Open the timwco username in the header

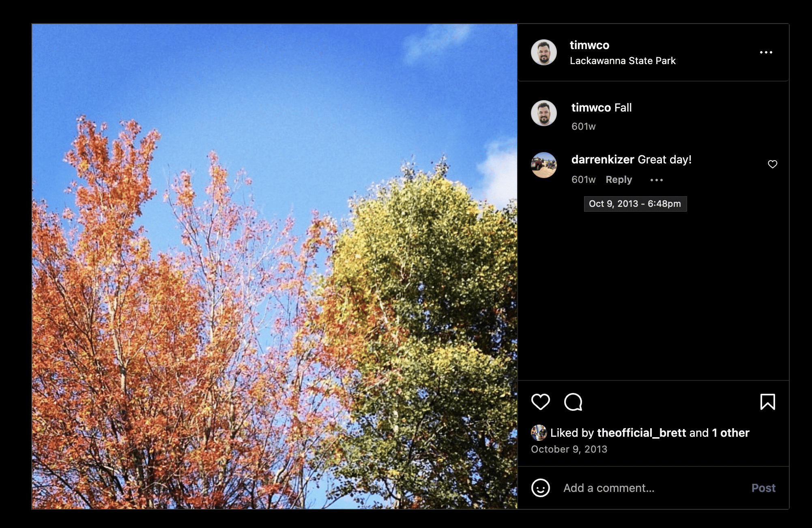[x=589, y=45]
